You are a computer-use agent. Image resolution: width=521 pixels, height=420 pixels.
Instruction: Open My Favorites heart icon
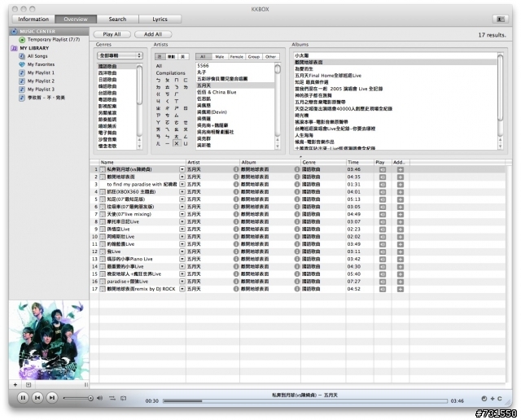[x=22, y=64]
